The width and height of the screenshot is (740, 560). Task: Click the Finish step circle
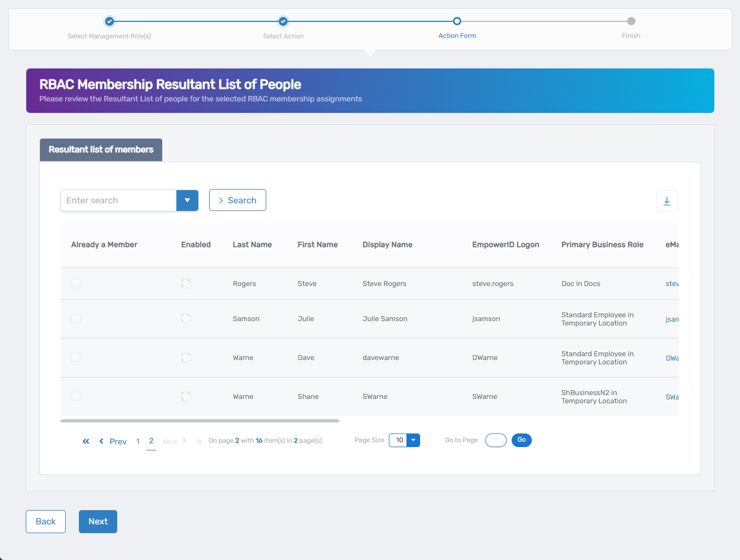click(x=631, y=21)
